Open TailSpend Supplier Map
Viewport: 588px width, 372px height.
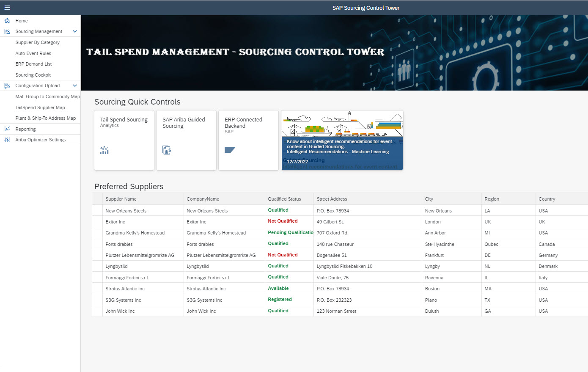point(40,107)
